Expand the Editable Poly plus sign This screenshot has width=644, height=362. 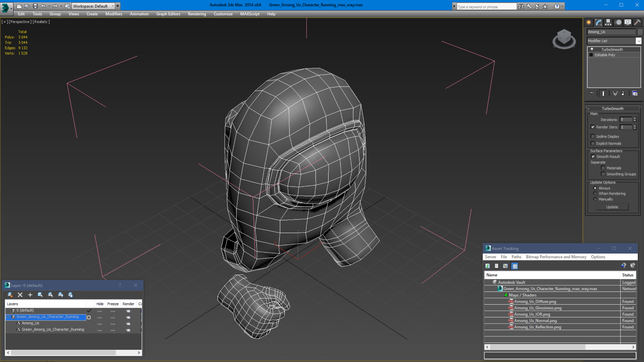591,55
